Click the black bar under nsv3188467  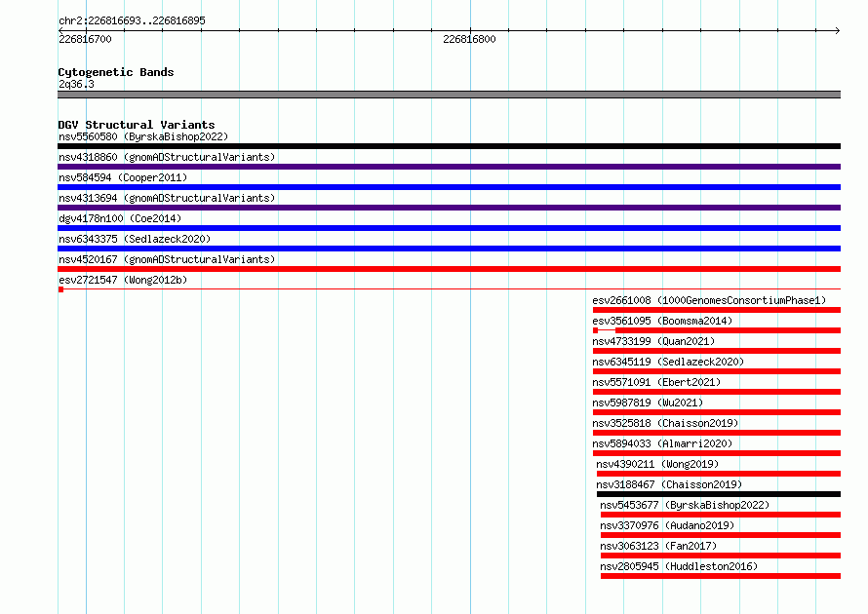tap(719, 494)
